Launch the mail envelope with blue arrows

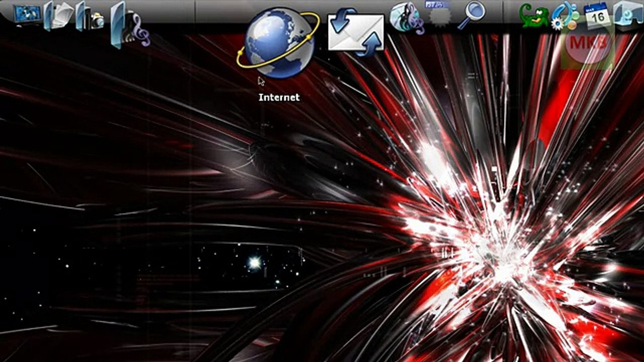point(356,32)
